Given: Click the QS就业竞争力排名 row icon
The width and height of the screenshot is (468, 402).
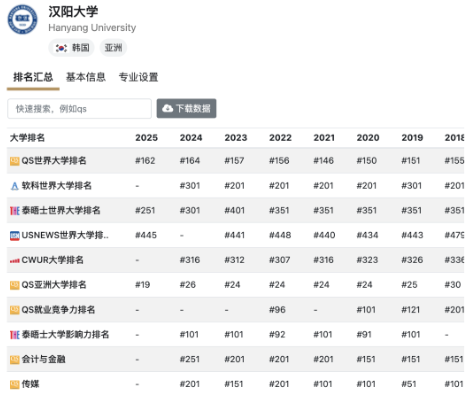Looking at the screenshot, I should click(15, 310).
